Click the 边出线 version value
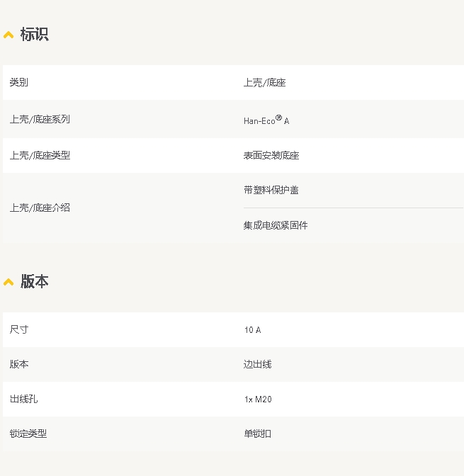 click(x=257, y=365)
